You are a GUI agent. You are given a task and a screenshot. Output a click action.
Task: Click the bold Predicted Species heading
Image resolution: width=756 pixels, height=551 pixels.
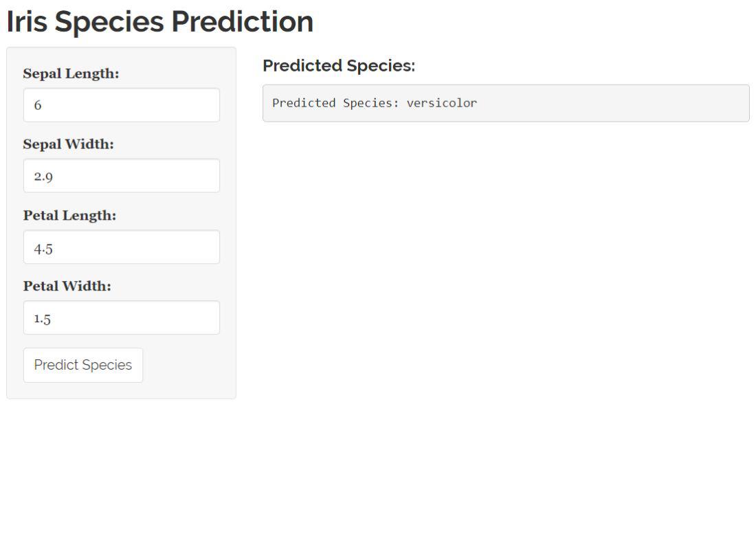tap(339, 66)
